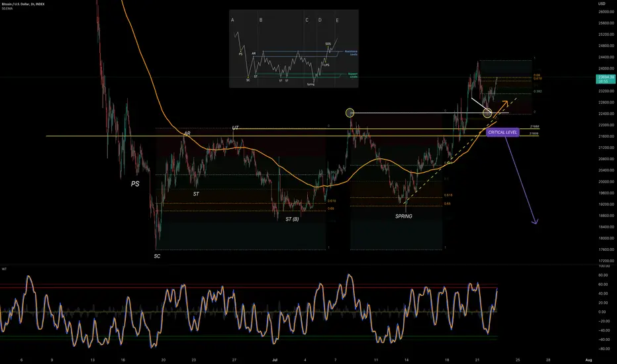617x364 pixels.
Task: Click the PS annotation label
Action: coord(135,184)
